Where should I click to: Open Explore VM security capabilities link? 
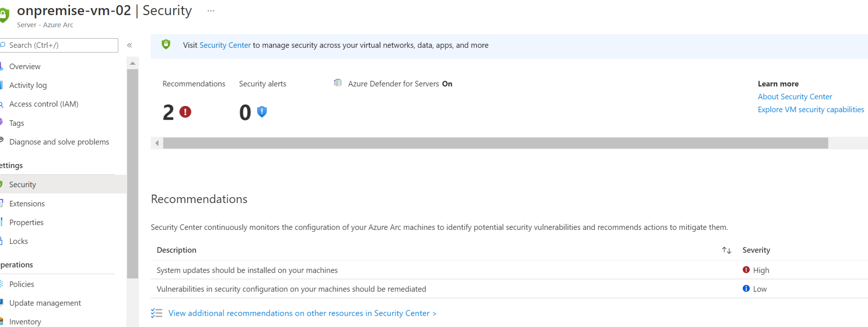tap(811, 110)
